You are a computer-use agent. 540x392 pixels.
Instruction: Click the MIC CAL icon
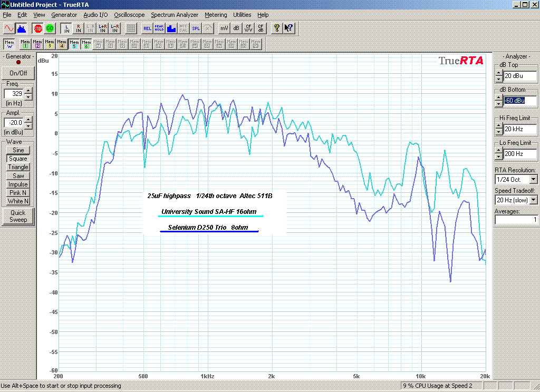[x=183, y=28]
